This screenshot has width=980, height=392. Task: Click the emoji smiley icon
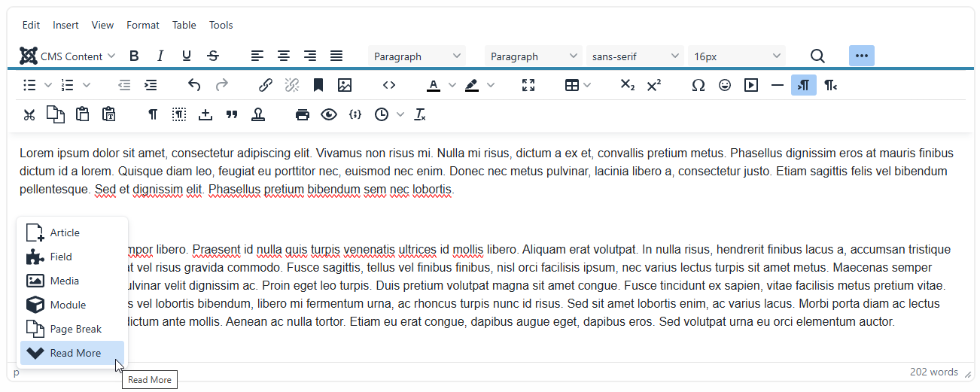click(725, 85)
